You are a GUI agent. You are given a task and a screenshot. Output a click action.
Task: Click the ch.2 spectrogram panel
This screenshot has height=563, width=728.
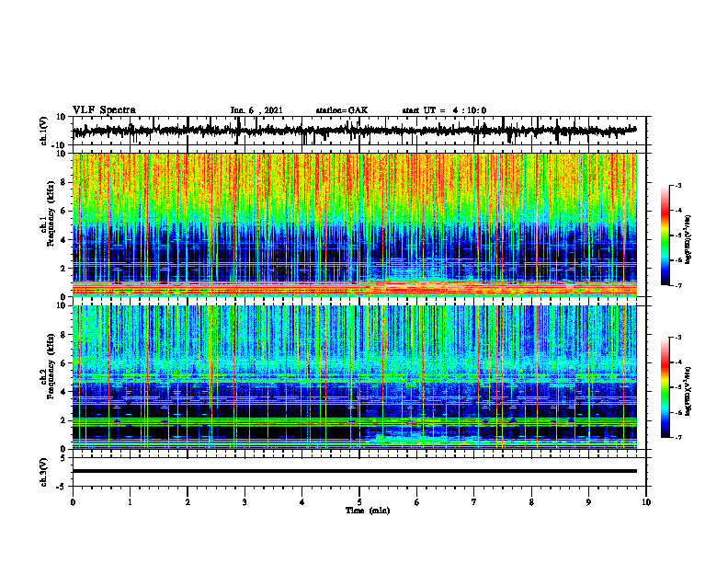click(x=354, y=377)
